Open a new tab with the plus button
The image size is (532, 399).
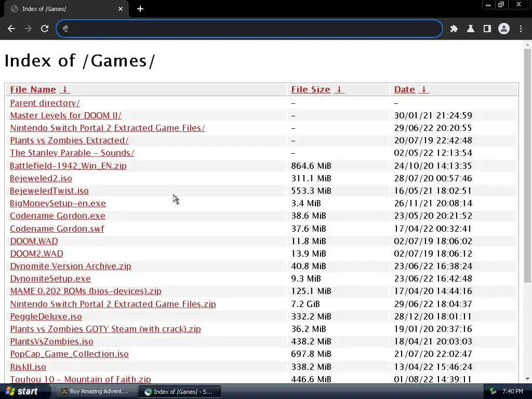pos(140,9)
